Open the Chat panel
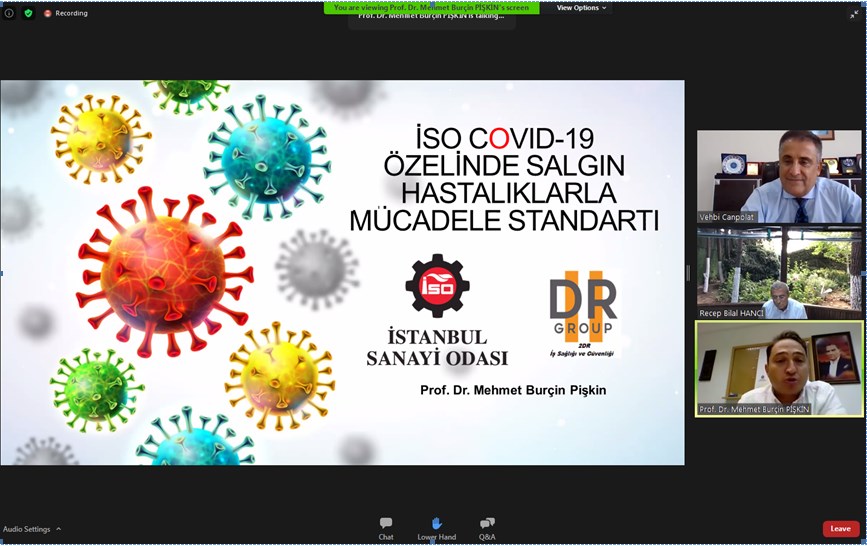The width and height of the screenshot is (867, 546). coord(386,528)
